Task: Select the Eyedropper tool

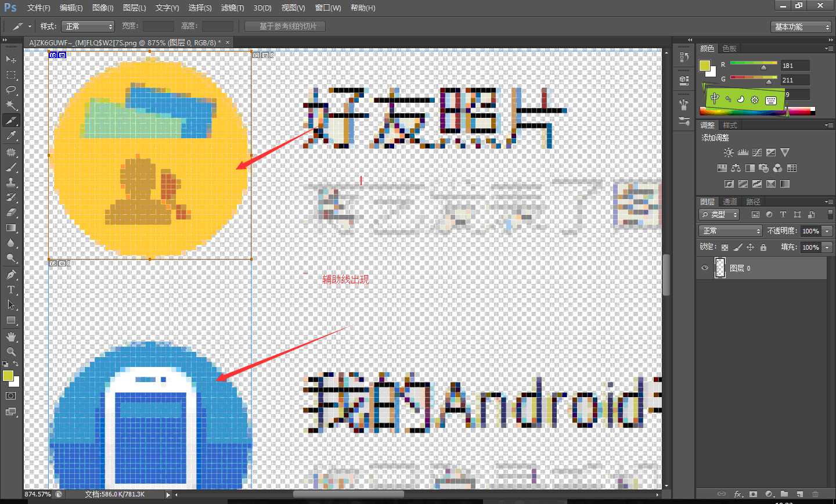Action: coord(11,136)
